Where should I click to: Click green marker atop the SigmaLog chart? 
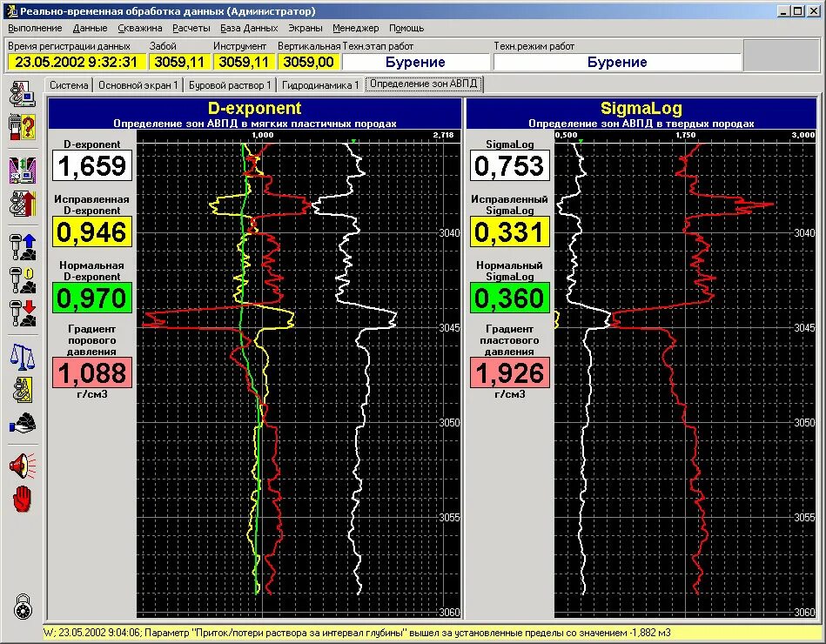[x=581, y=141]
